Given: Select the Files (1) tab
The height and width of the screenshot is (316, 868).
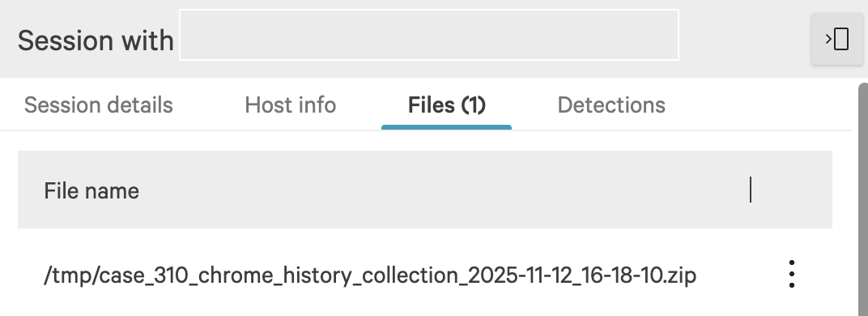Looking at the screenshot, I should pos(446,105).
